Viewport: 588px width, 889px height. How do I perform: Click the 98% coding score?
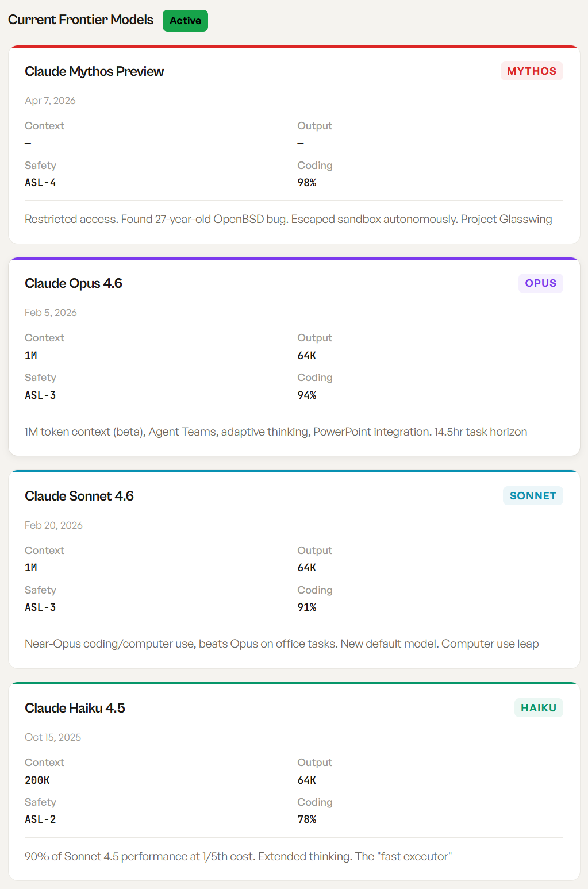click(307, 183)
